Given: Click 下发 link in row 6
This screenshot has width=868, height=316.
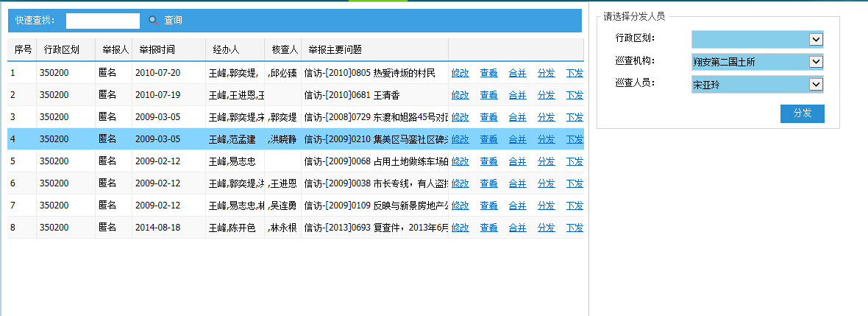Looking at the screenshot, I should point(574,183).
